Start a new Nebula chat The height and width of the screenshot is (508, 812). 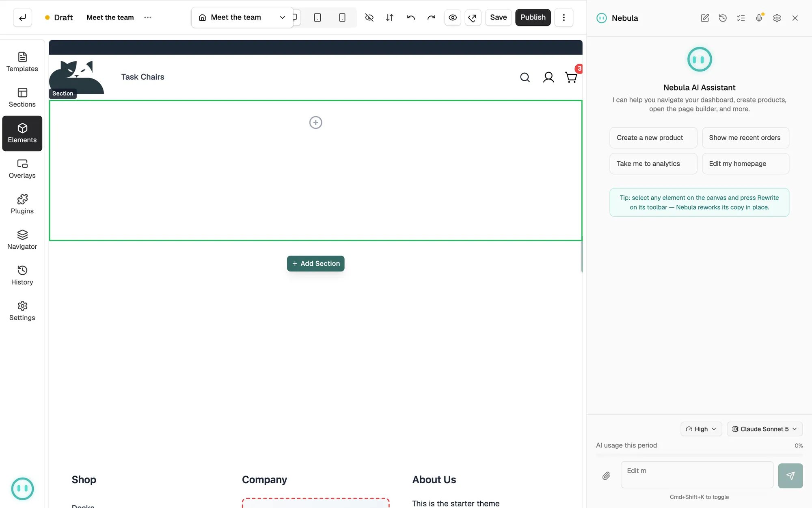pyautogui.click(x=704, y=18)
